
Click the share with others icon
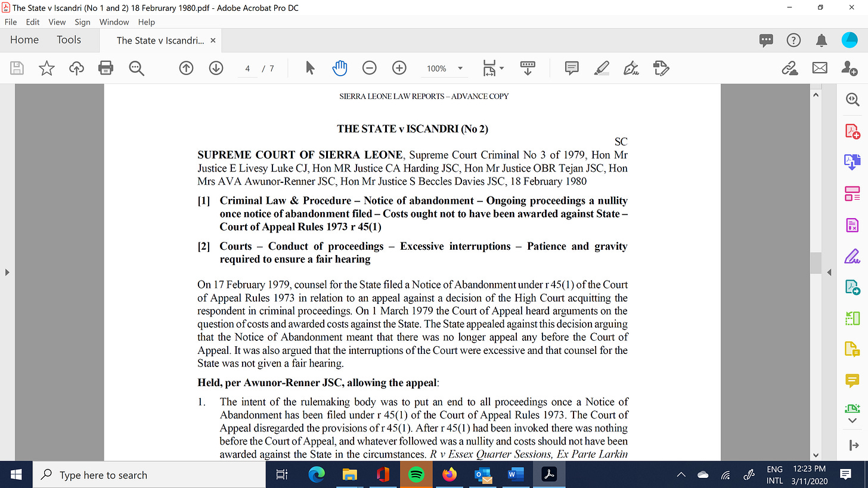[x=850, y=69]
